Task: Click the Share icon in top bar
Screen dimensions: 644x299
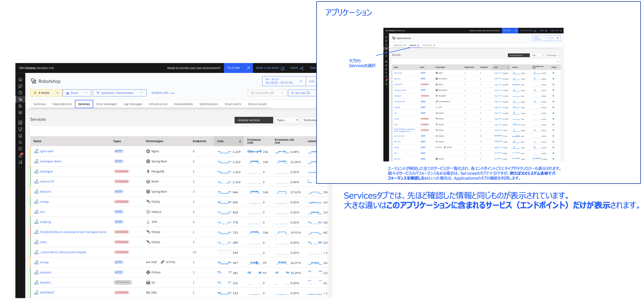Action: point(302,68)
